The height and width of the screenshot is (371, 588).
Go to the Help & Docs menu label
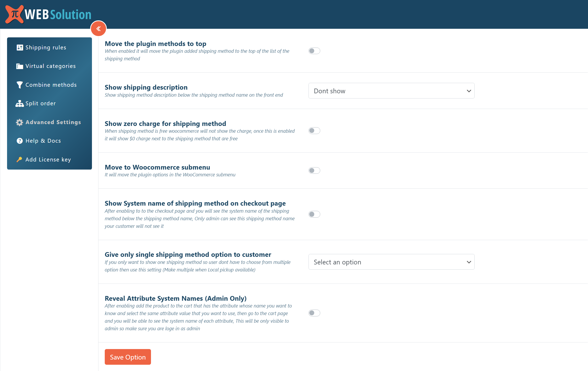tap(43, 141)
